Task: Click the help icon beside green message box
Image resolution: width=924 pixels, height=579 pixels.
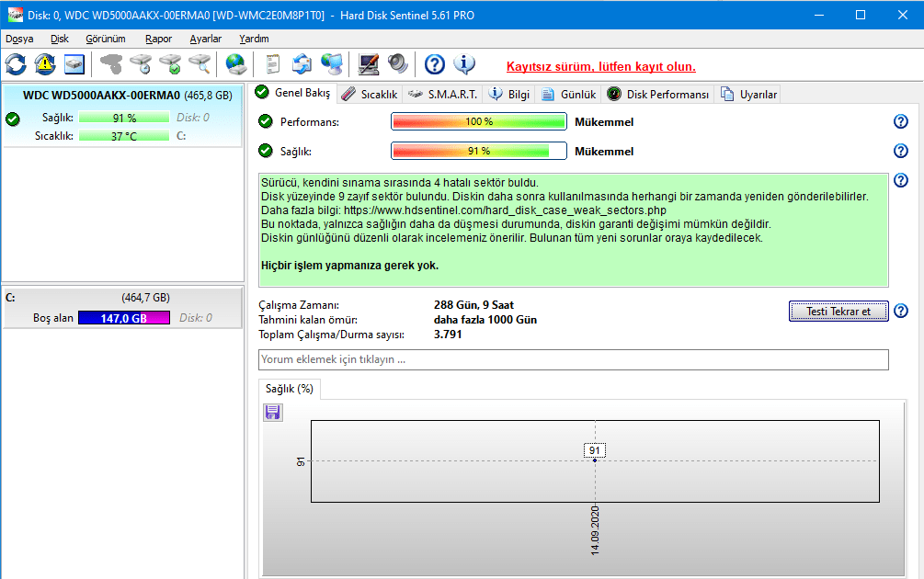Action: 901,180
